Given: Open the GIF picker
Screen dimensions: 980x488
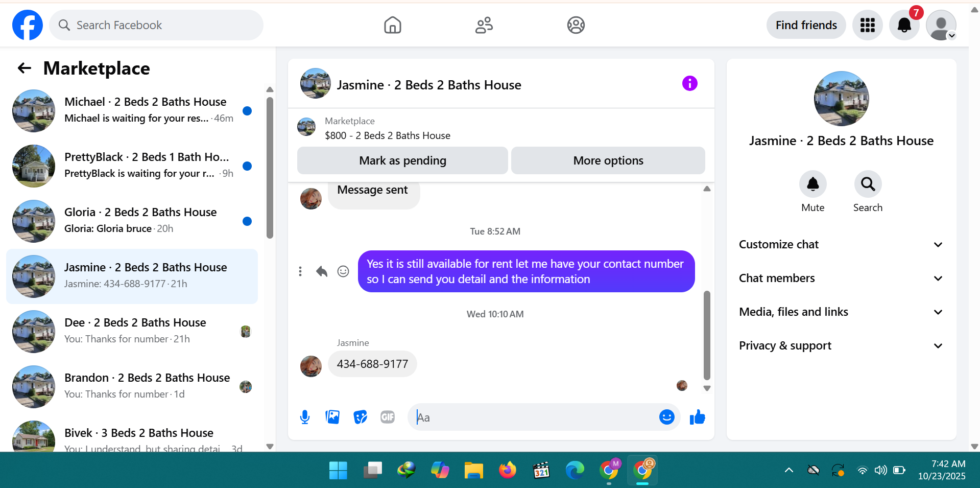Looking at the screenshot, I should [x=388, y=417].
